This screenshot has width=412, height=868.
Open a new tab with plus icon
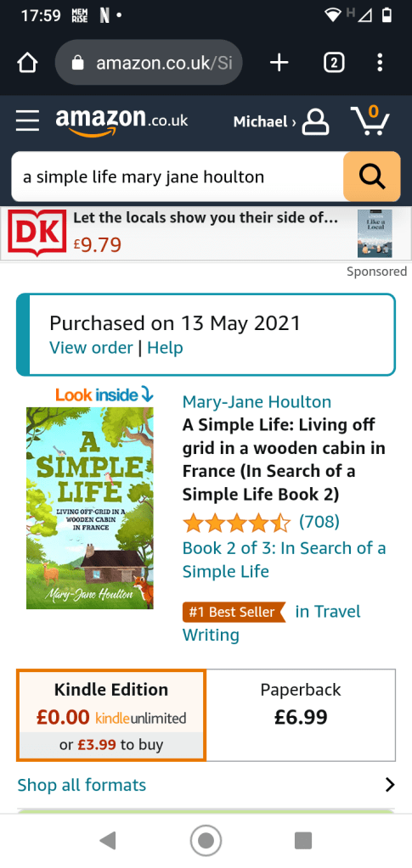279,63
